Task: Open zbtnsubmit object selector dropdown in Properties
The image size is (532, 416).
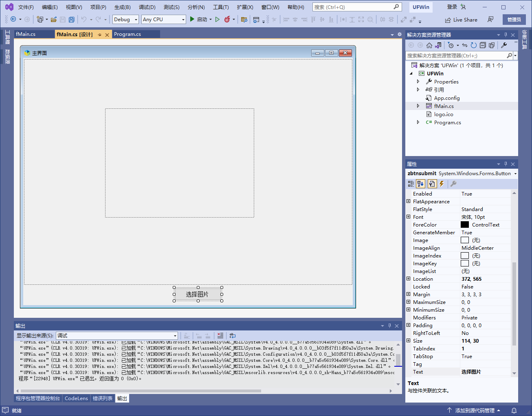Action: [515, 174]
